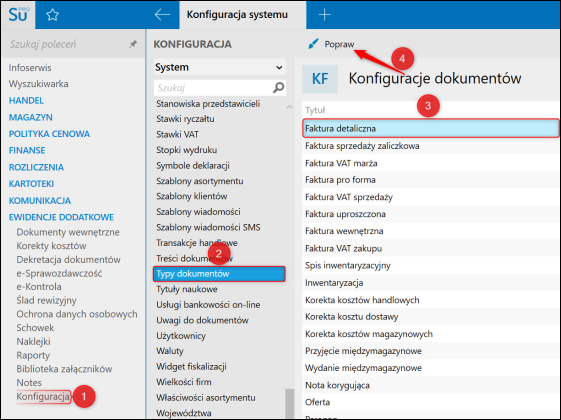
Task: Open Notes in the sidebar
Action: pos(29,382)
